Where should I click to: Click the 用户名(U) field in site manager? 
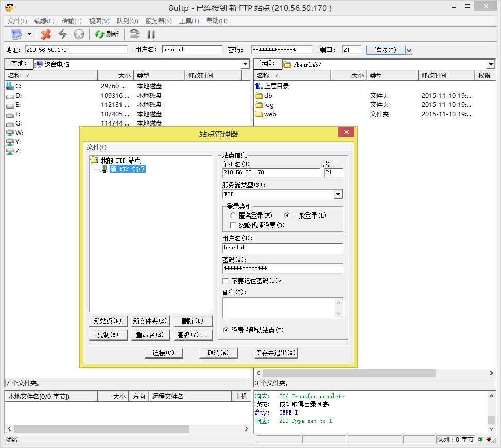tap(283, 247)
